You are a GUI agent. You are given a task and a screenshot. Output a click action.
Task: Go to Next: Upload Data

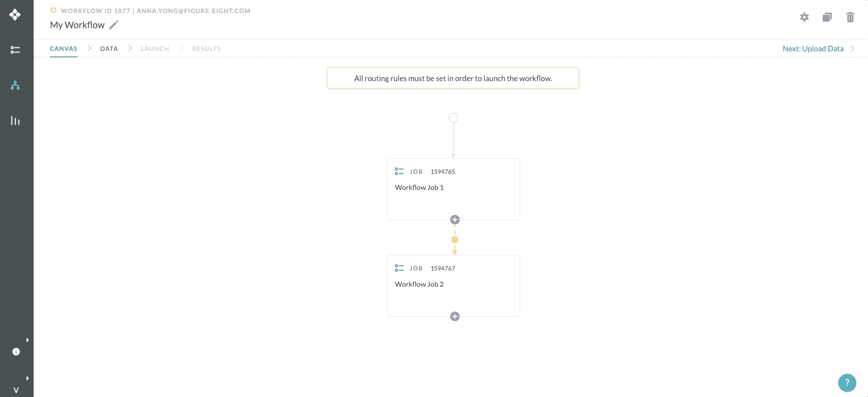coord(813,48)
